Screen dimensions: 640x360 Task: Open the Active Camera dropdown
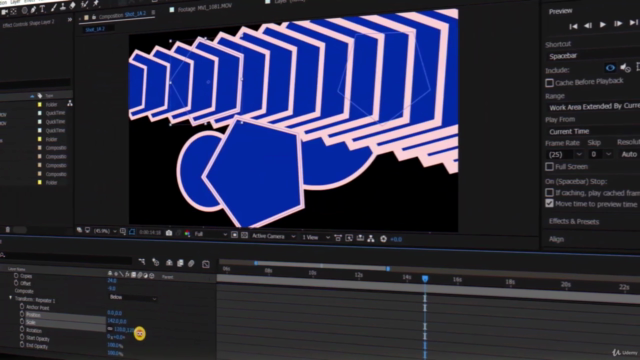273,236
